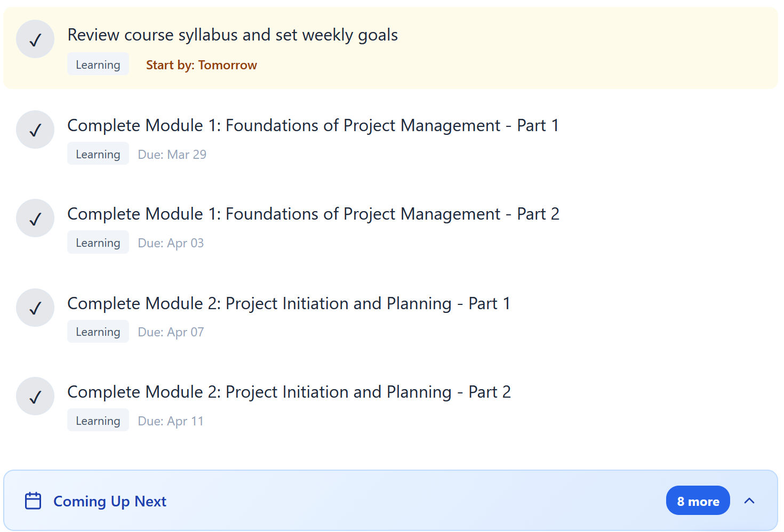
Task: Click the checkmark icon for Module 2 Part 1
Action: click(x=35, y=307)
